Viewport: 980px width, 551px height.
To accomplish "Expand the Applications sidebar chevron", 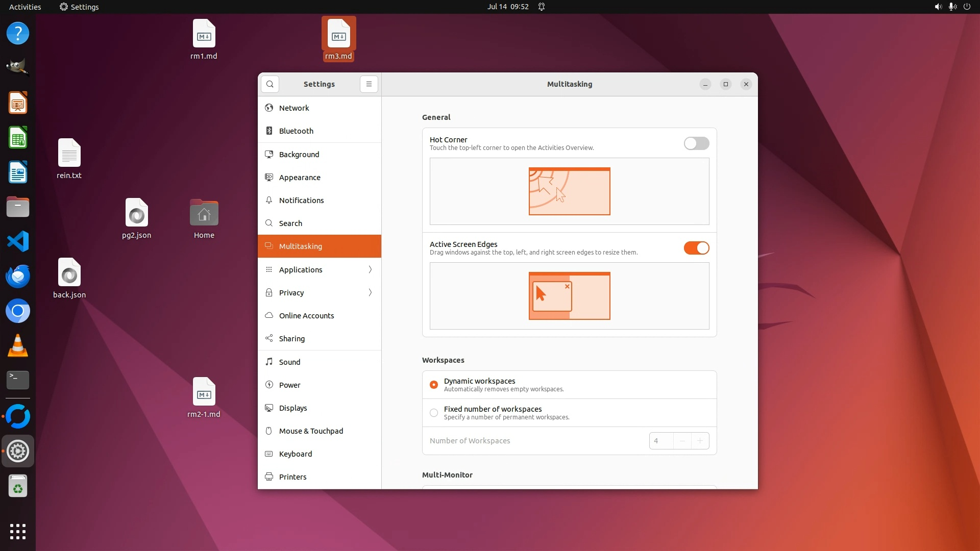I will coord(370,269).
